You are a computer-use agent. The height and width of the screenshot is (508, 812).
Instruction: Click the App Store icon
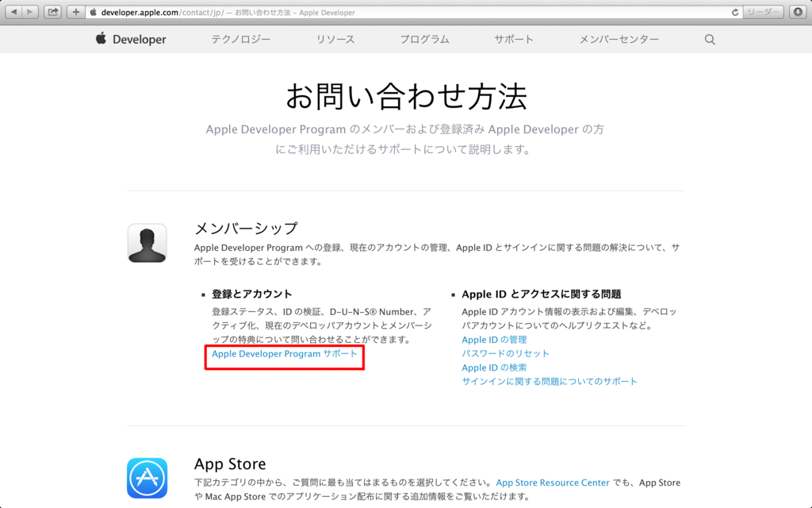pos(147,478)
